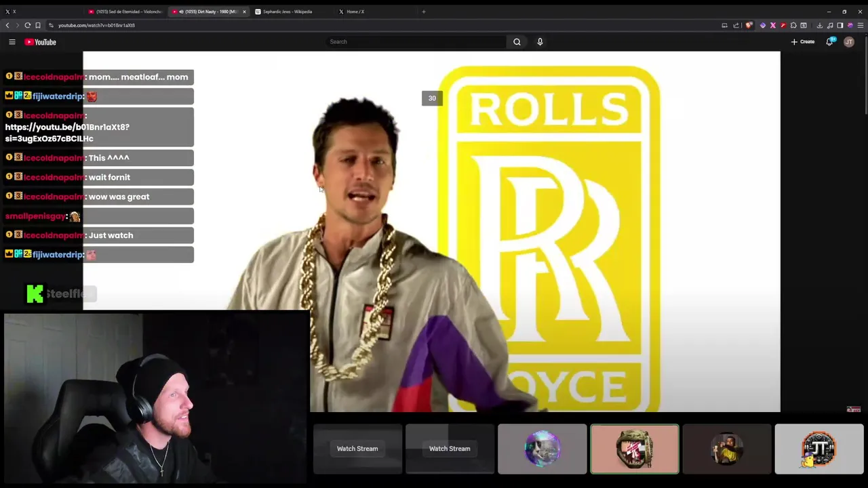Go forward with browser forward arrow
The image size is (868, 488).
point(17,25)
